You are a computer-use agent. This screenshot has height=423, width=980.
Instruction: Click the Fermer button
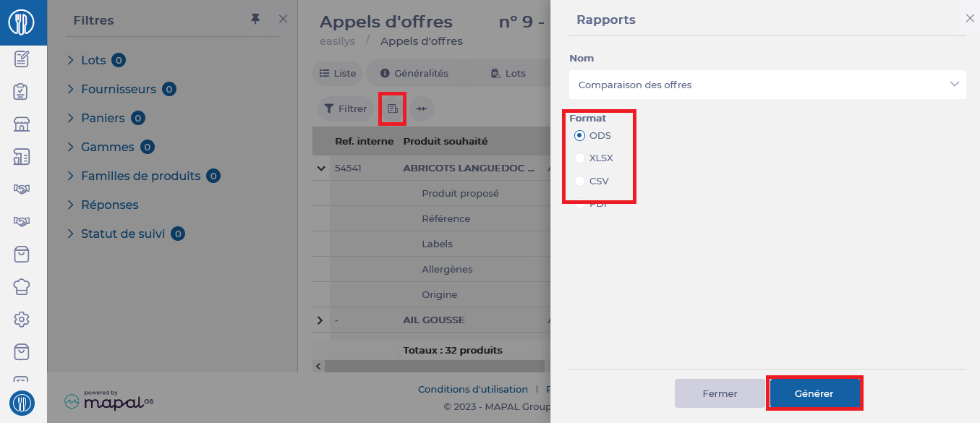[720, 393]
